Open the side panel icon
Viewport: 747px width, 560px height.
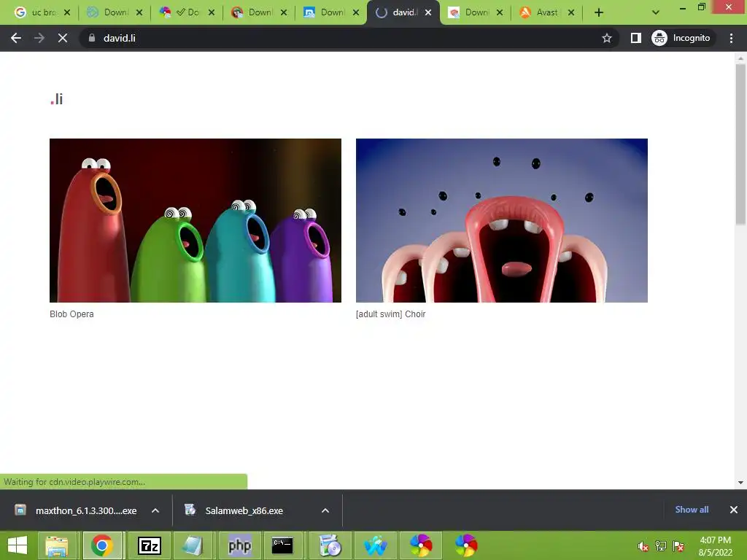pos(635,38)
